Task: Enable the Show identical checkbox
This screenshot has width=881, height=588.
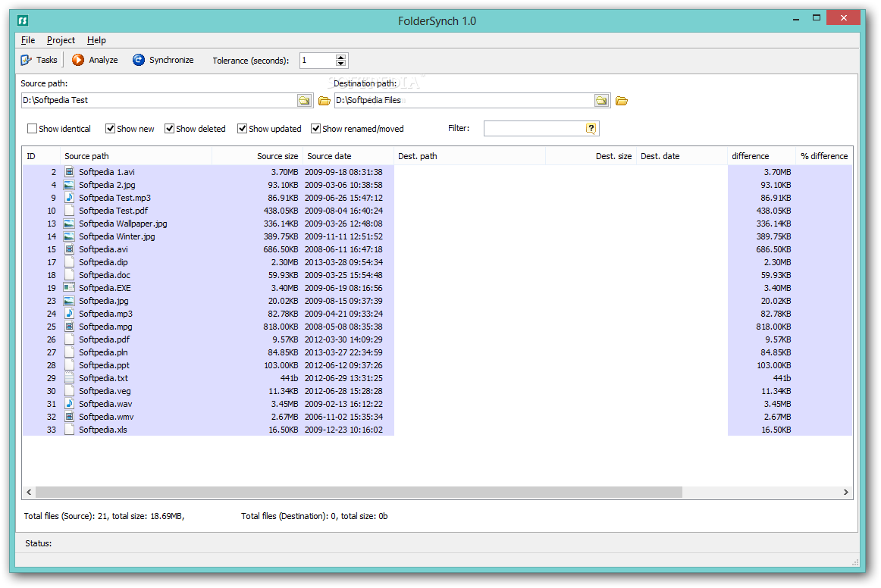Action: click(x=32, y=129)
